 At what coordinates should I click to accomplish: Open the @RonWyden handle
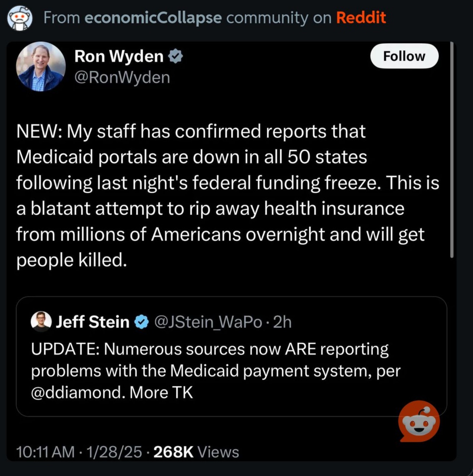coord(122,77)
